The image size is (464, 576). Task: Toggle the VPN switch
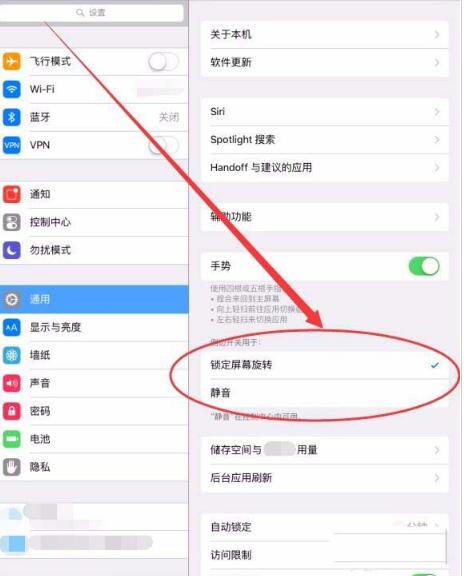[163, 145]
